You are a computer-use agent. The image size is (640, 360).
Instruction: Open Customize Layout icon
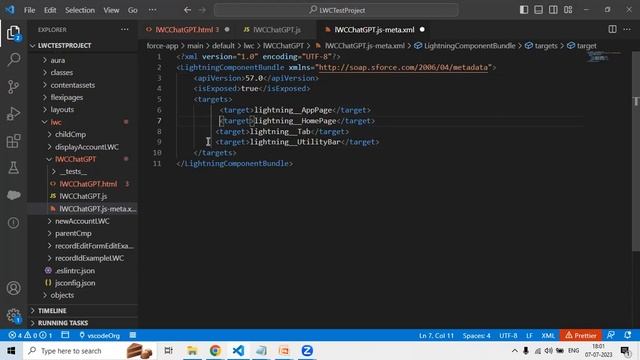pos(568,10)
